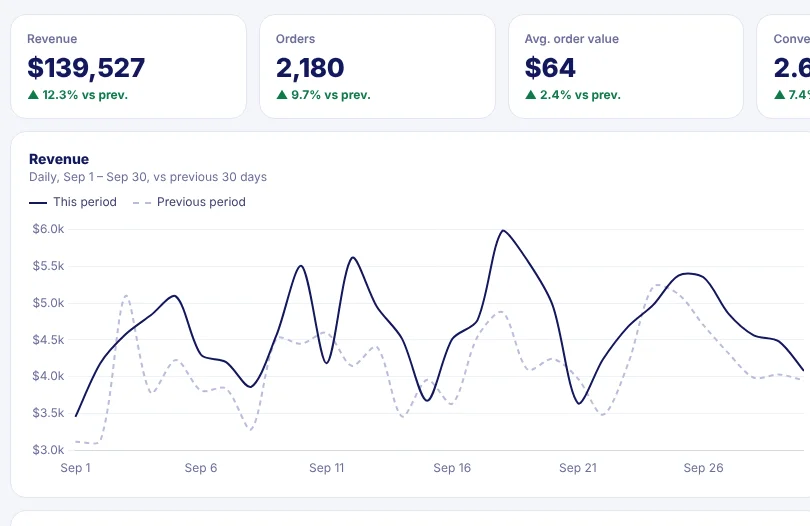This screenshot has width=810, height=526.
Task: Click the 12.3% vs prev. indicator
Action: tap(77, 95)
